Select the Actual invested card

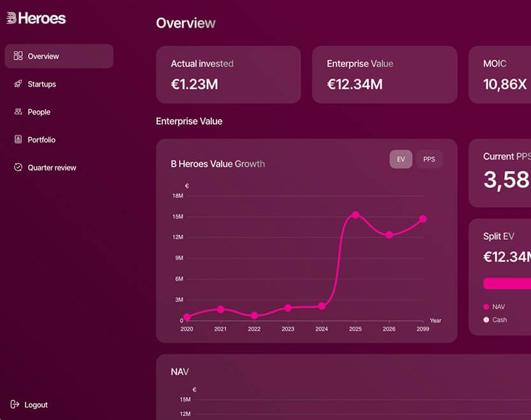[229, 75]
